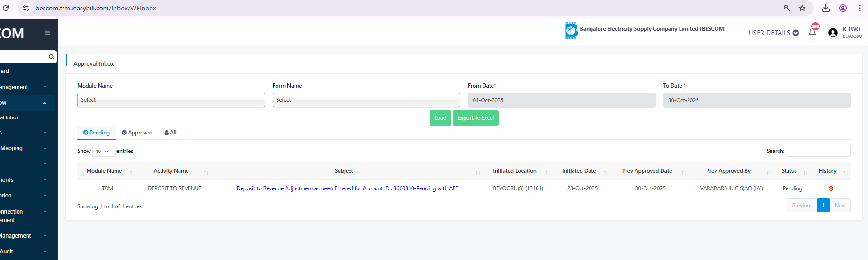Sort by Prev Approved By column arrows
868x260 pixels.
pos(769,172)
